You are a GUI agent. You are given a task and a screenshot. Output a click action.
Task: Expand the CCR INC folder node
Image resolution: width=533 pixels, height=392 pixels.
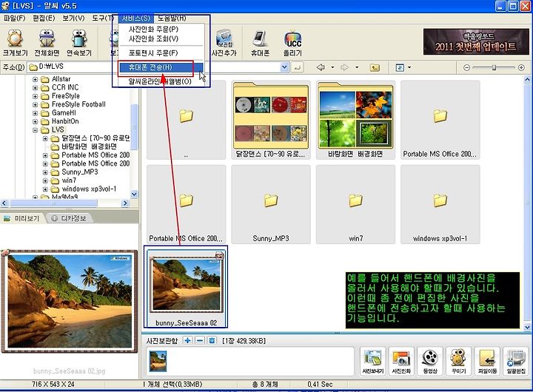pos(35,88)
